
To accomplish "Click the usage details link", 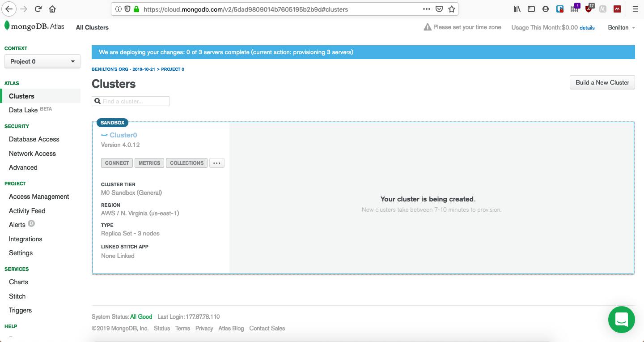I will coord(587,28).
